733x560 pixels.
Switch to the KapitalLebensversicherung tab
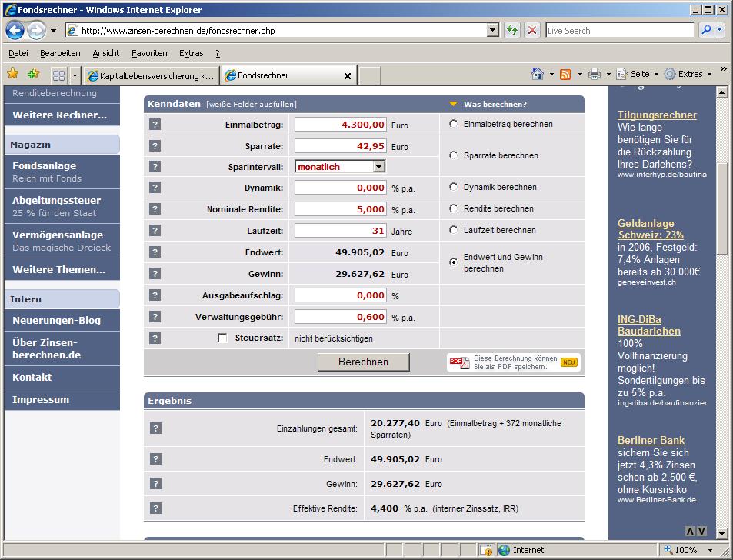click(x=151, y=75)
